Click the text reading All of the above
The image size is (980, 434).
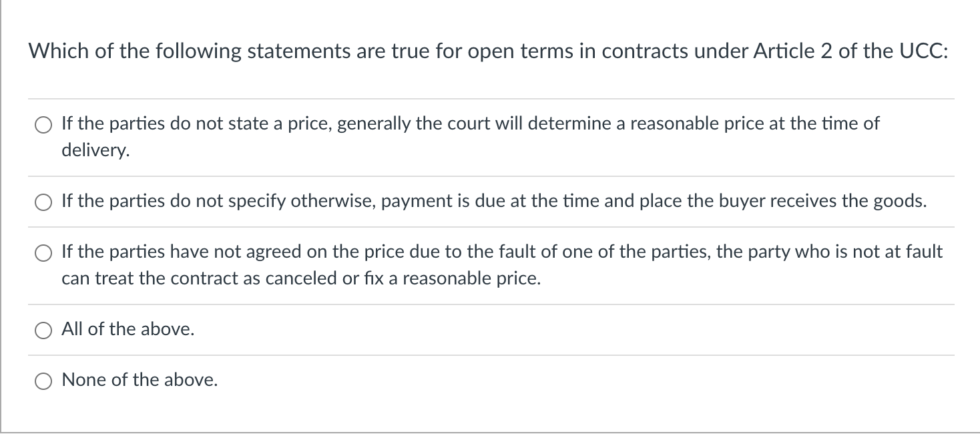127,329
